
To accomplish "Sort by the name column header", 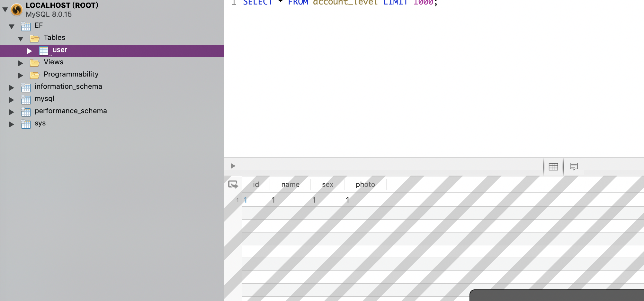I will (x=290, y=185).
